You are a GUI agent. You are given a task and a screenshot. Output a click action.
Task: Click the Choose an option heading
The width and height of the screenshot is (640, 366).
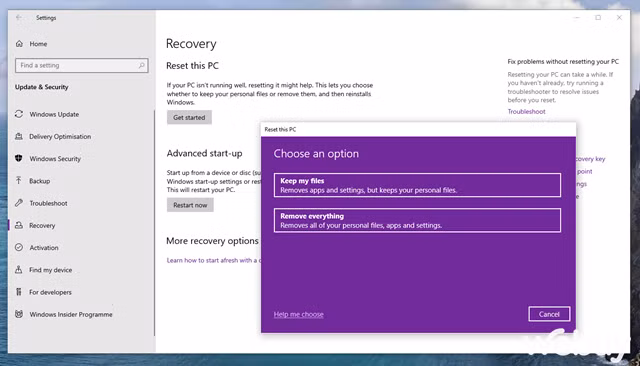(x=316, y=154)
